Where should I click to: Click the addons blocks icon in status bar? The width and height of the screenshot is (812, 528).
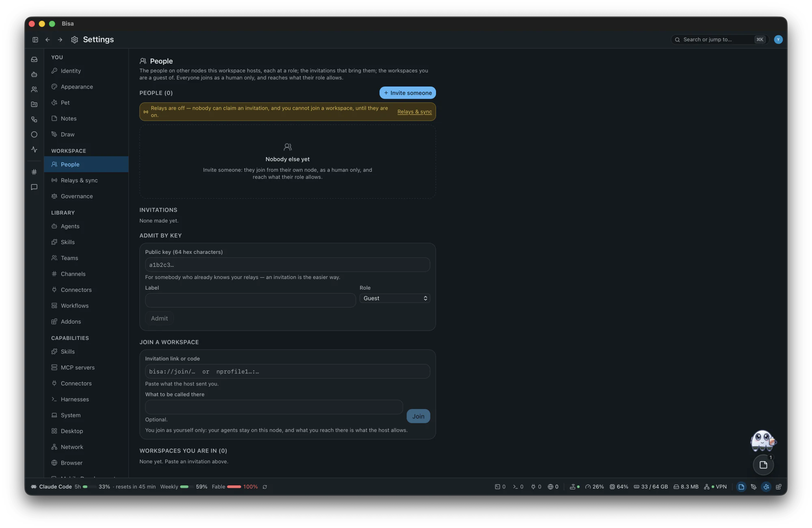pos(779,487)
